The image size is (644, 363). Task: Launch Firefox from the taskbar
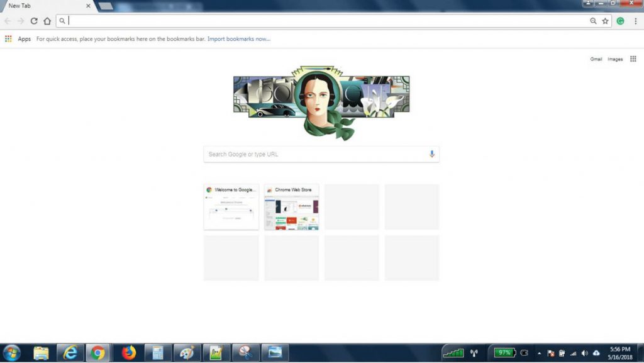point(128,353)
